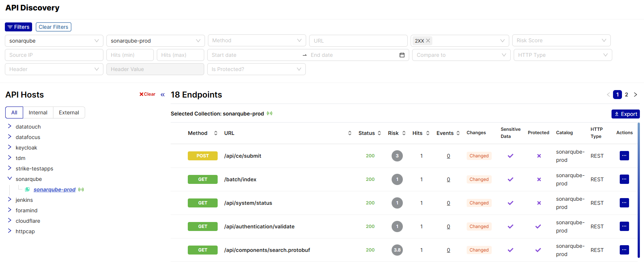Open the Method filter dropdown
The image size is (644, 262).
(256, 40)
